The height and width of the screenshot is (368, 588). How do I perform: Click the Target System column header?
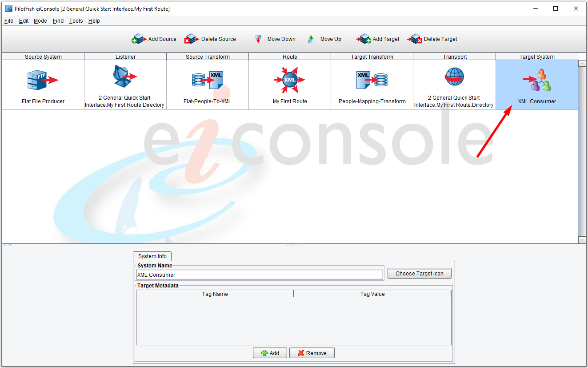pyautogui.click(x=537, y=57)
